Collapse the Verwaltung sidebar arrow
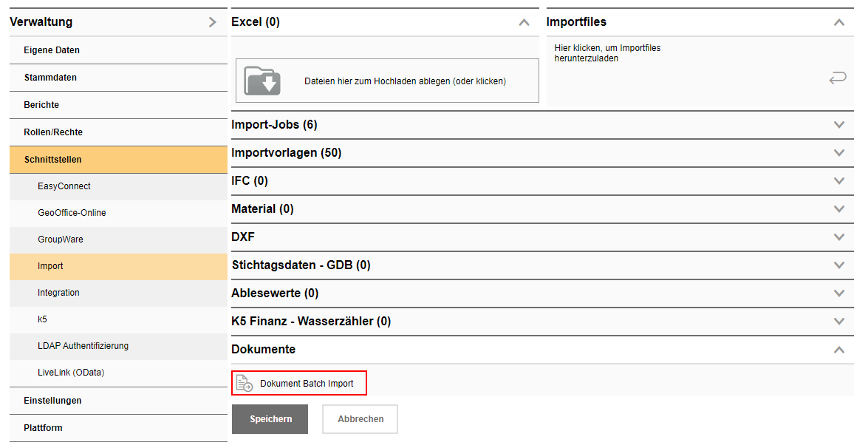This screenshot has width=868, height=448. (x=212, y=22)
